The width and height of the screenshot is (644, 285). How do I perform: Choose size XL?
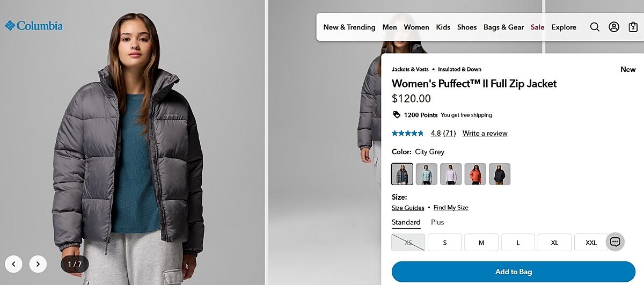(554, 243)
